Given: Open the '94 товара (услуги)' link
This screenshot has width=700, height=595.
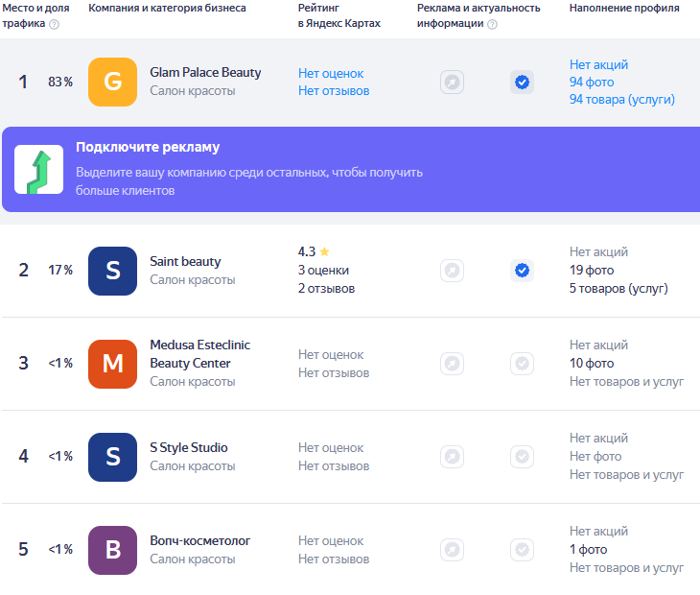Looking at the screenshot, I should point(622,100).
